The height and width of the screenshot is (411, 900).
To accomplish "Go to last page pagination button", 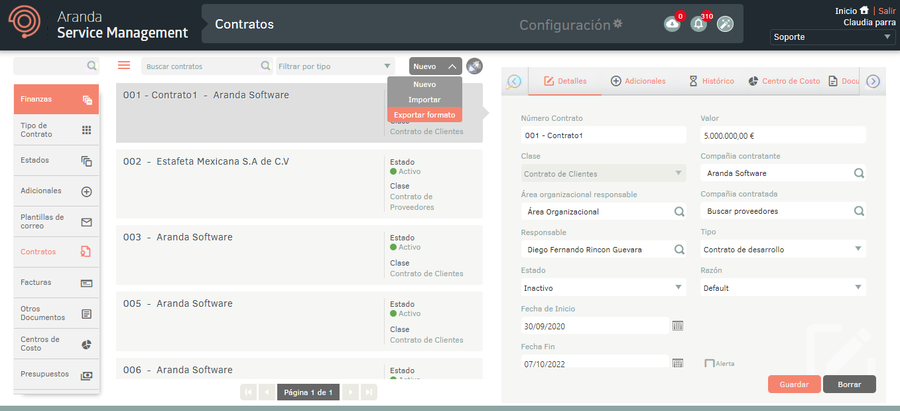I will click(x=369, y=392).
